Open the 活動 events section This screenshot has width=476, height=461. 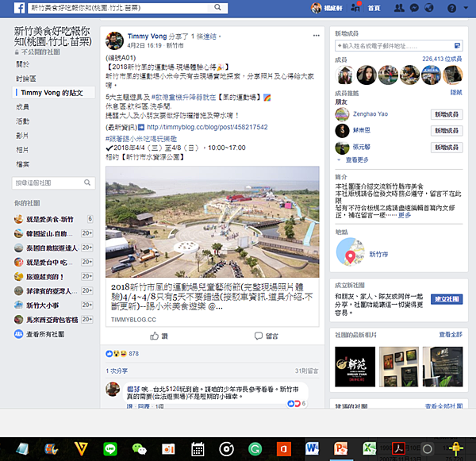(x=23, y=121)
